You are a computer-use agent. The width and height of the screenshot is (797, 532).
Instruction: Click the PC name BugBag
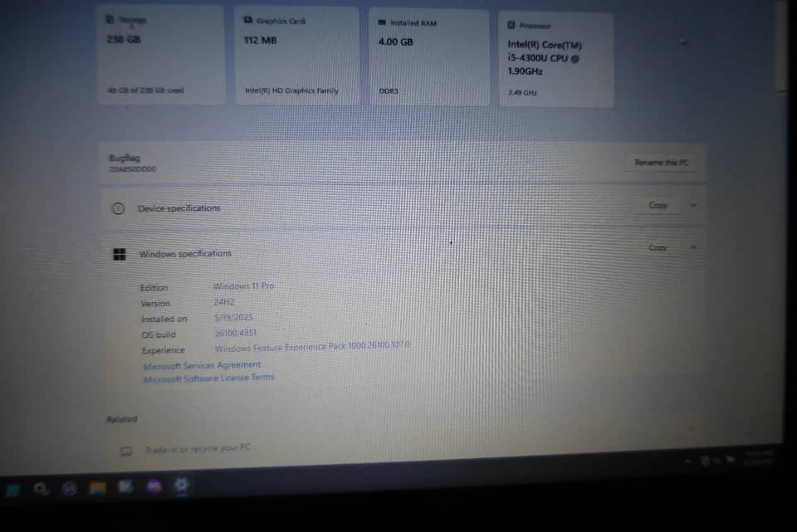(x=124, y=158)
